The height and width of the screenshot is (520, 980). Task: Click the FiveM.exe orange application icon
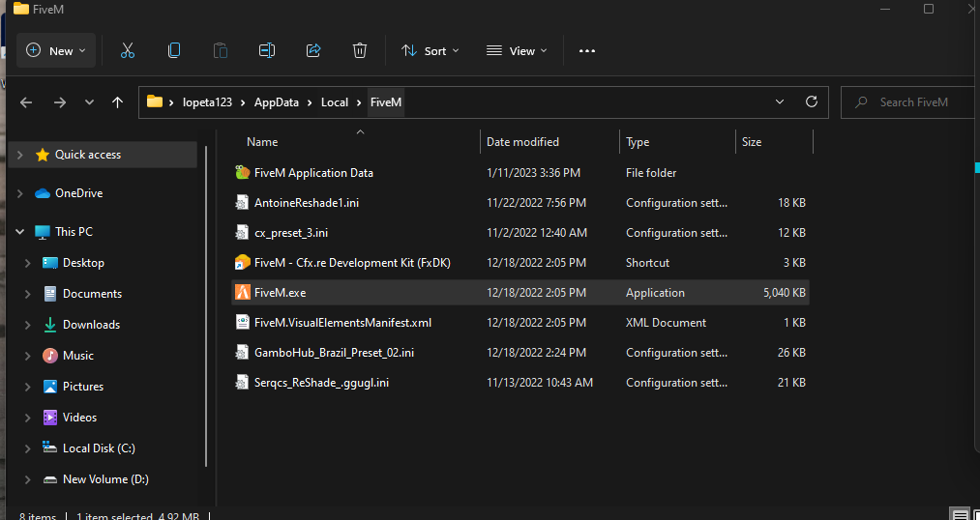point(243,292)
